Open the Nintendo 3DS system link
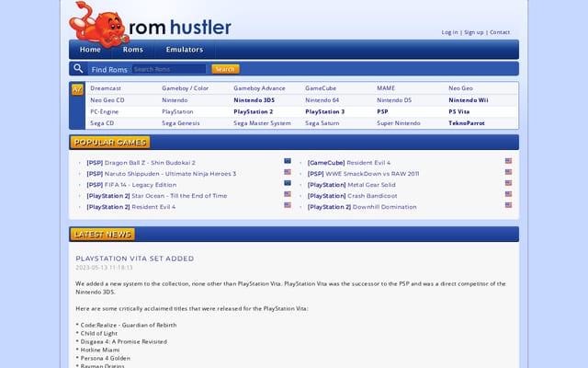This screenshot has width=588, height=368. (x=254, y=100)
